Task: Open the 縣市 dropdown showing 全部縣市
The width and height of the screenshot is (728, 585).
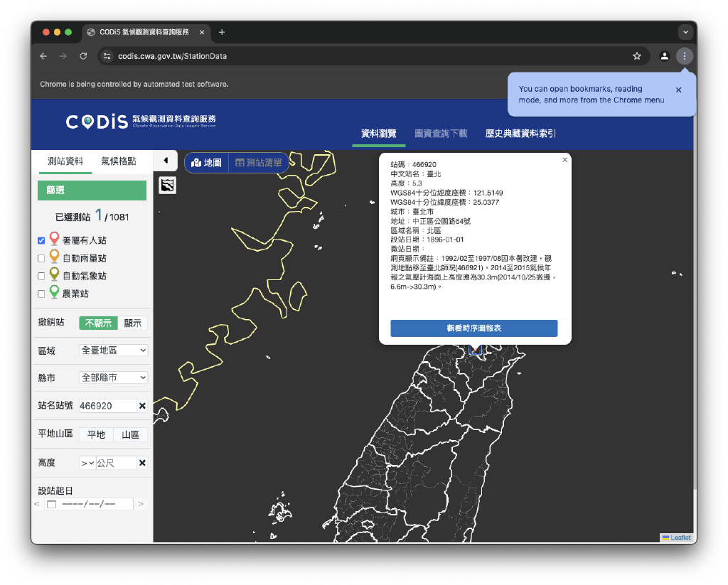Action: coord(113,377)
